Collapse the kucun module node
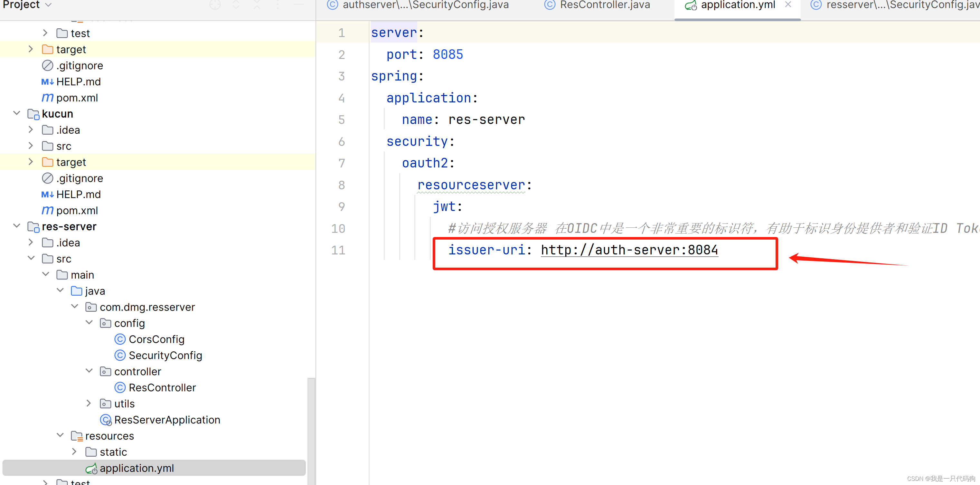The image size is (980, 485). click(17, 113)
